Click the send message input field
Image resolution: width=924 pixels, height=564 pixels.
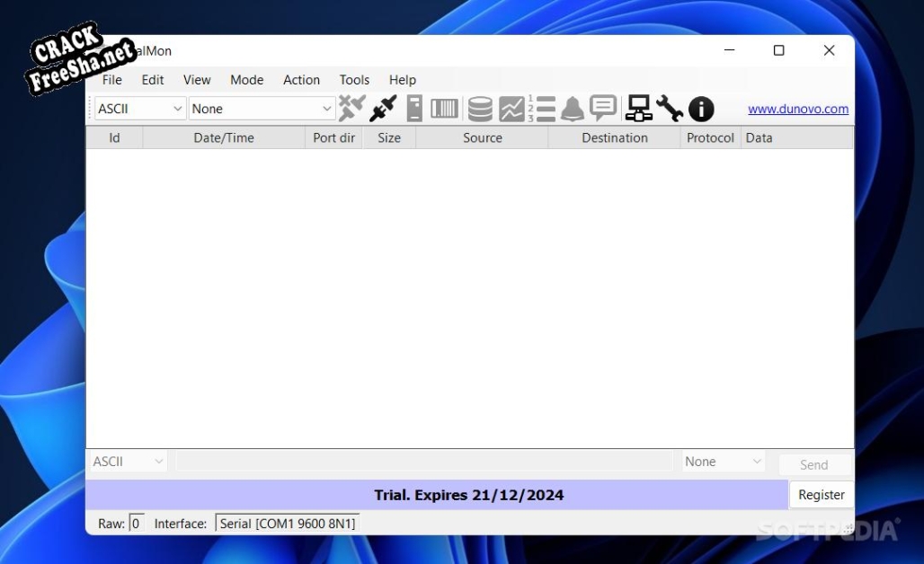point(423,462)
